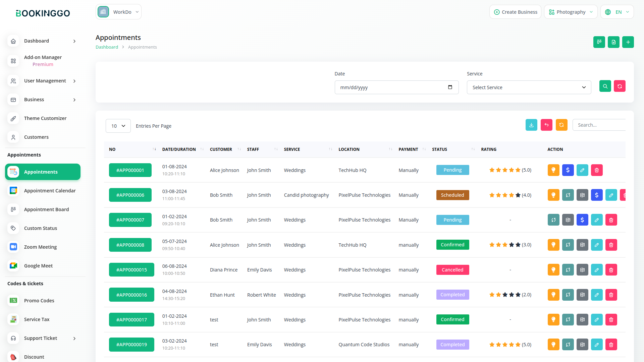Click the blue download export icon
The width and height of the screenshot is (644, 362).
point(531,125)
